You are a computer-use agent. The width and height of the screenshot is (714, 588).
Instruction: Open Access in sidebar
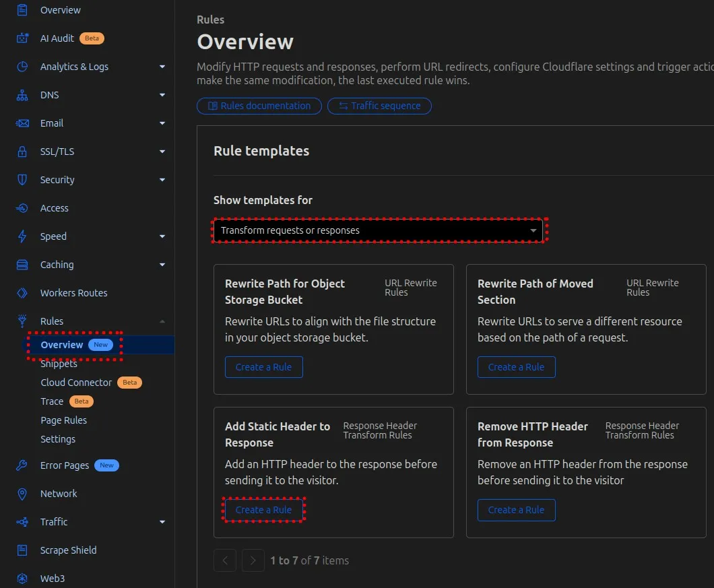pos(54,208)
